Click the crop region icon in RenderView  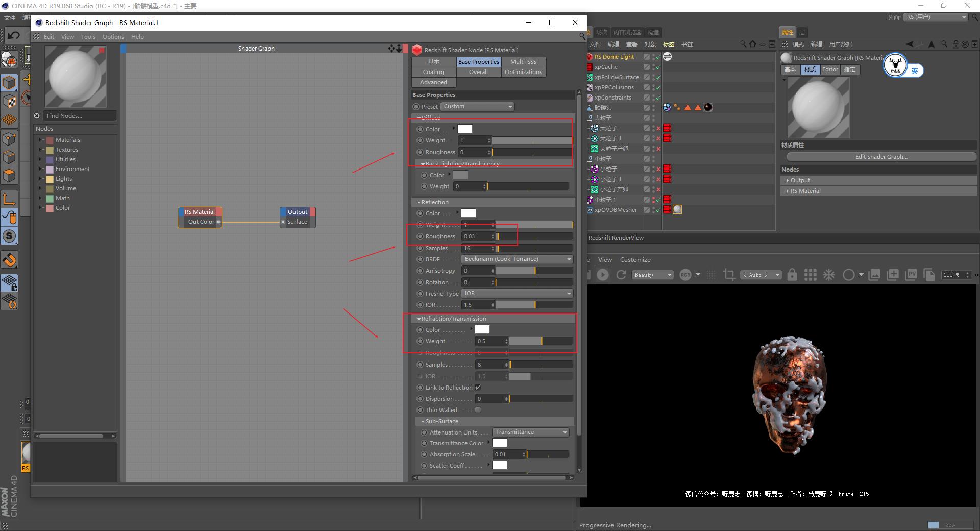pyautogui.click(x=729, y=275)
